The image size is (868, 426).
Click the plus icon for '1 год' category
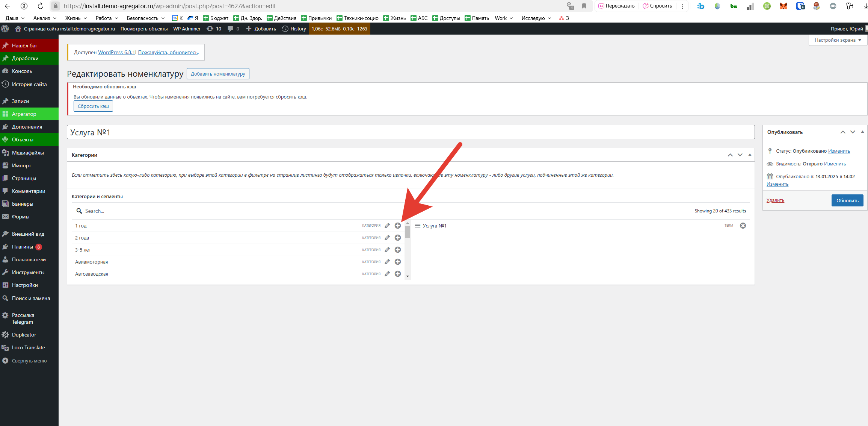click(397, 226)
